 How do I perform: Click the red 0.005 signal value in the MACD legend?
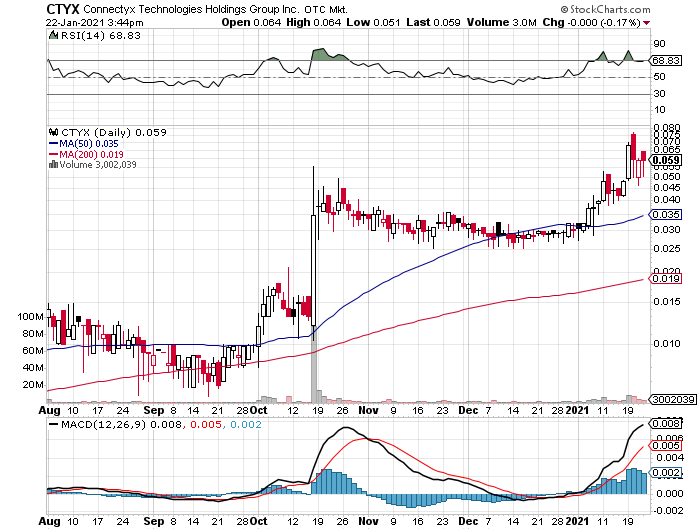pos(206,424)
